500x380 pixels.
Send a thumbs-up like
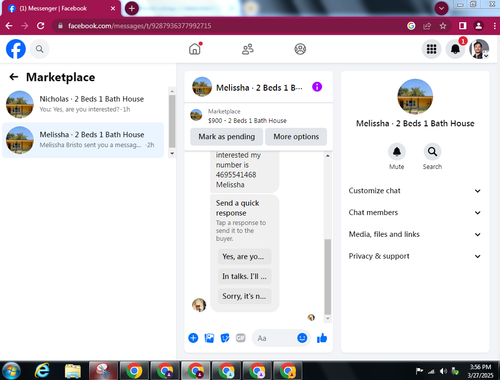point(322,338)
